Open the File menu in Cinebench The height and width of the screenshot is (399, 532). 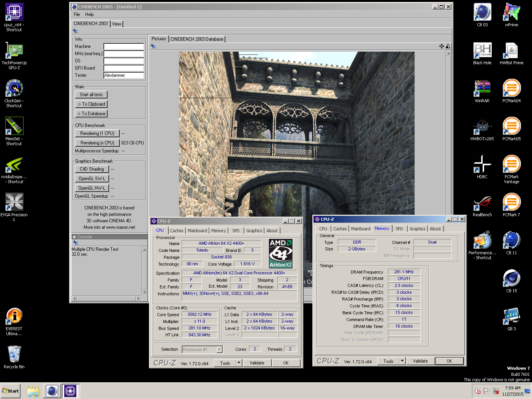[x=77, y=14]
